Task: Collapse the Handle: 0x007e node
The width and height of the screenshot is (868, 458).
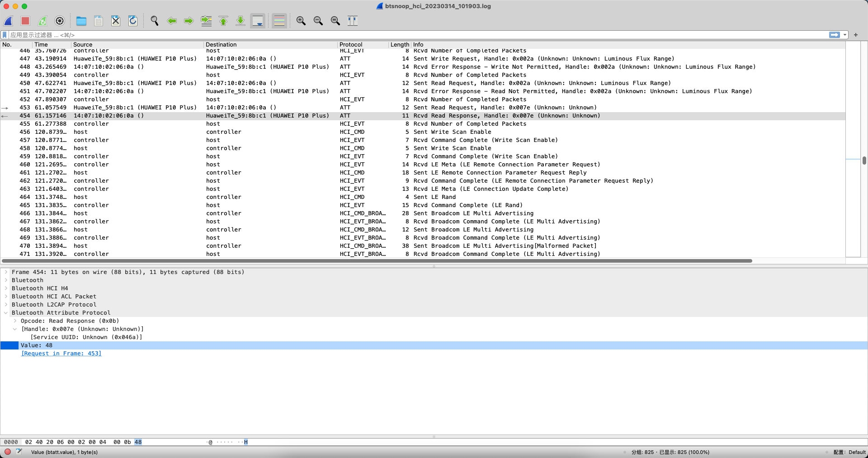Action: coord(15,329)
